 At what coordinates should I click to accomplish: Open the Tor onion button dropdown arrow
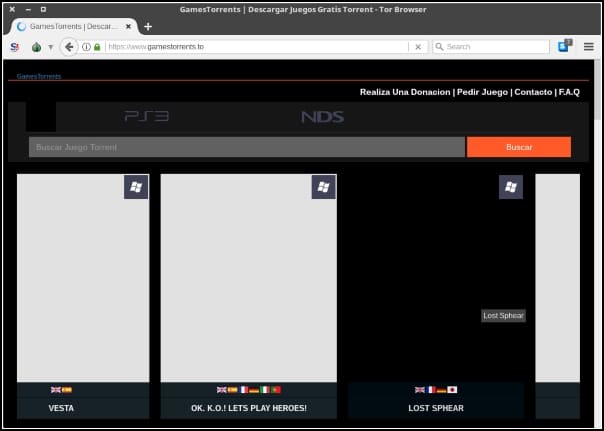click(x=50, y=47)
